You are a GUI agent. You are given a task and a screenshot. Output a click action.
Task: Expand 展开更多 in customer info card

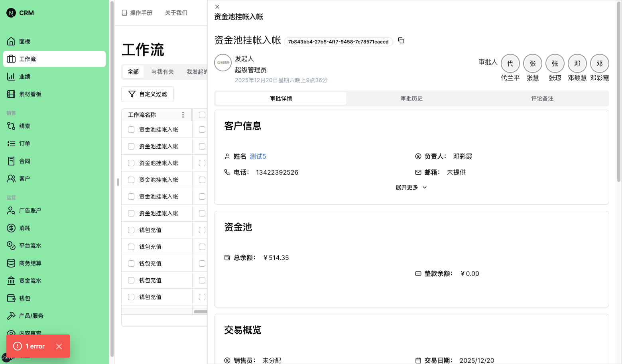coord(411,187)
